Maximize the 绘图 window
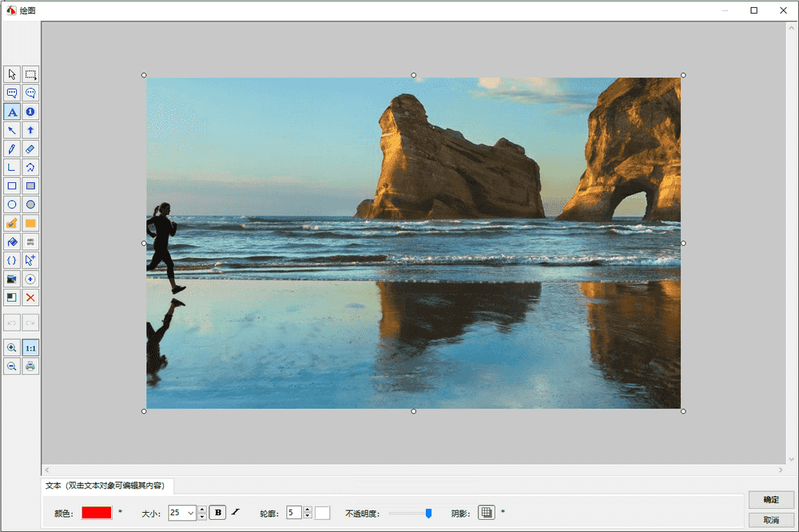The height and width of the screenshot is (532, 799). click(x=753, y=10)
